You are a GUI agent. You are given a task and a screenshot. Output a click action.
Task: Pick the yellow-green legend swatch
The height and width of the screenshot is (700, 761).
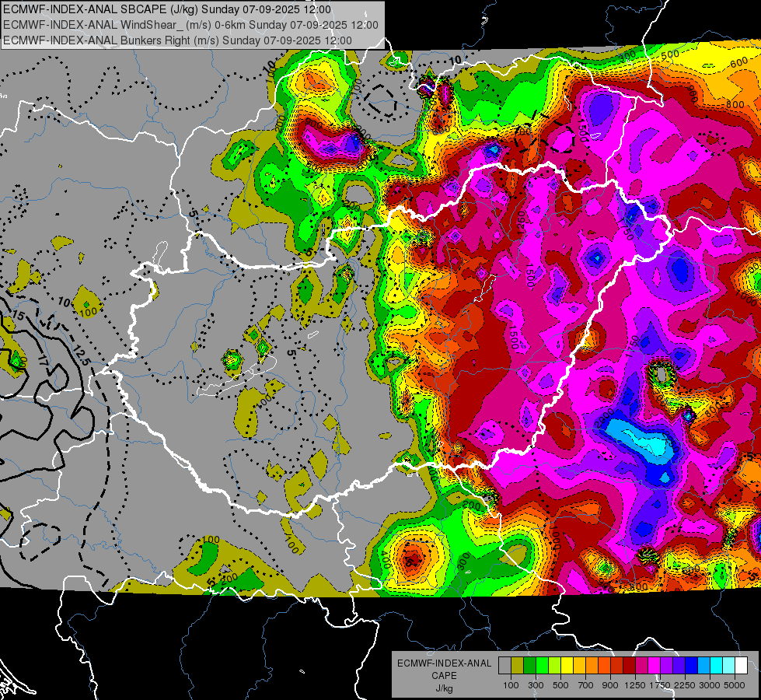(x=555, y=665)
